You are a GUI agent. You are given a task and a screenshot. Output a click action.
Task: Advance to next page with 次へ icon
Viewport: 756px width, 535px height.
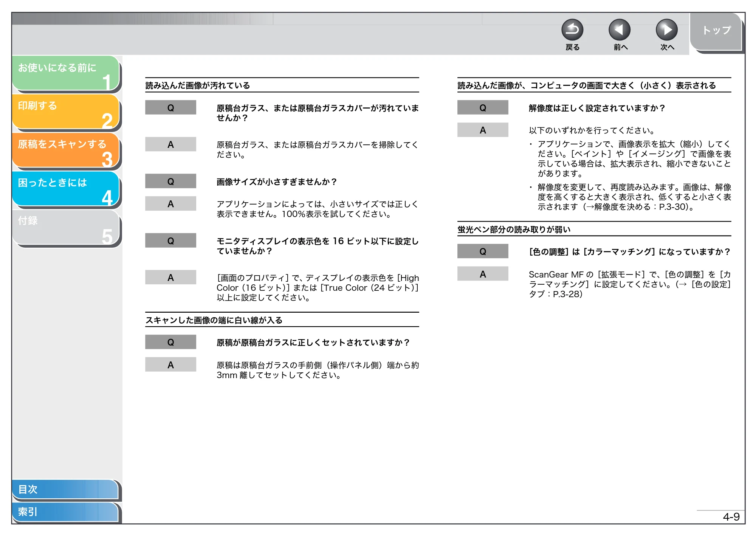667,30
